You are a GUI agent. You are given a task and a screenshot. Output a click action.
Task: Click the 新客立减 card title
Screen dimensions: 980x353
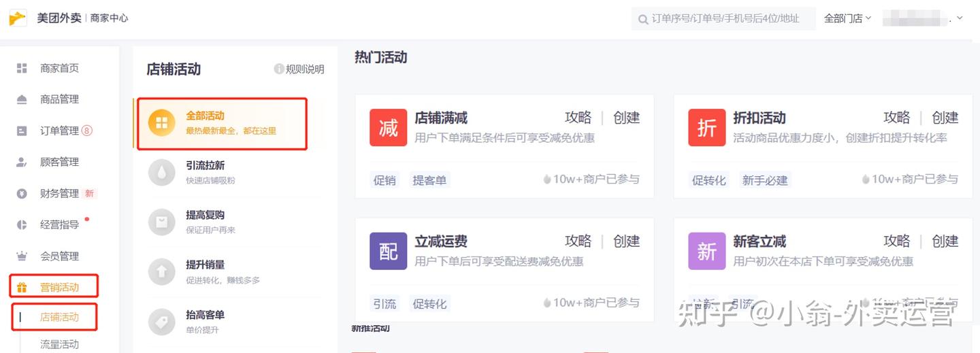[759, 241]
